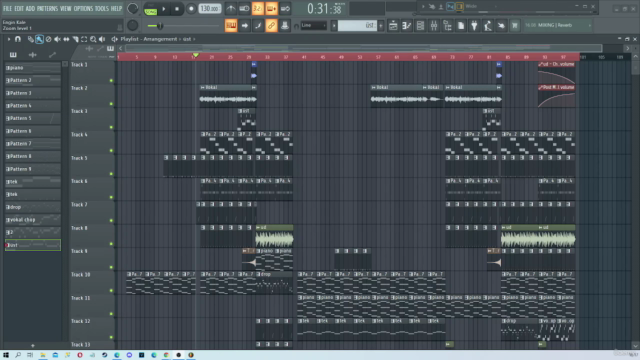Toggle the 3-2-1 countdown before recording

(x=258, y=9)
